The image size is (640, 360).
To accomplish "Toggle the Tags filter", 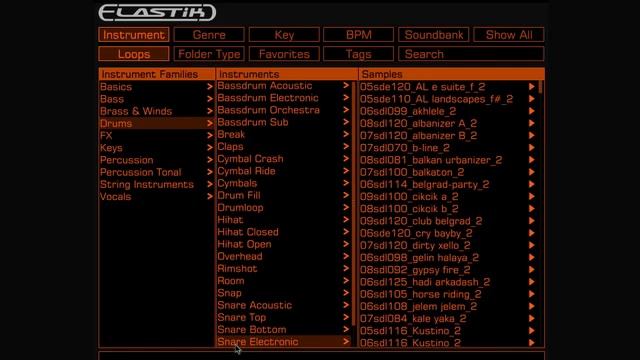I will click(358, 54).
